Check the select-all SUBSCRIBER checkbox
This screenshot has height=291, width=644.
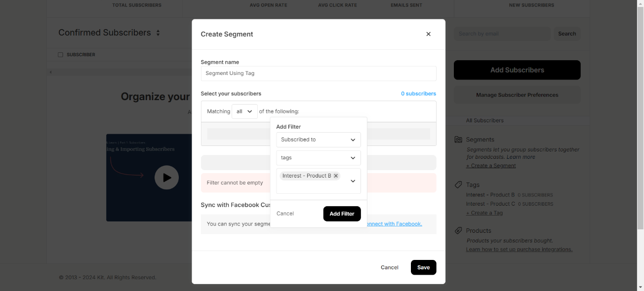coord(61,55)
